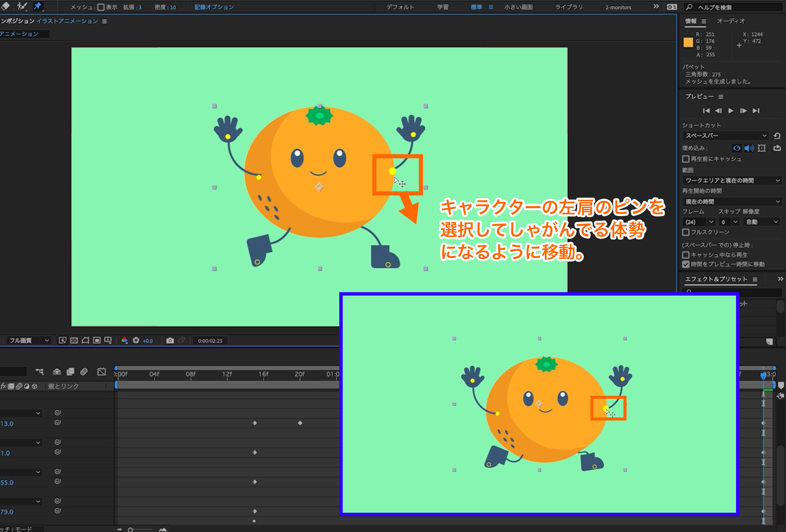Uncheck 時間をプレビュー時間に移動 checkbox

click(x=685, y=264)
